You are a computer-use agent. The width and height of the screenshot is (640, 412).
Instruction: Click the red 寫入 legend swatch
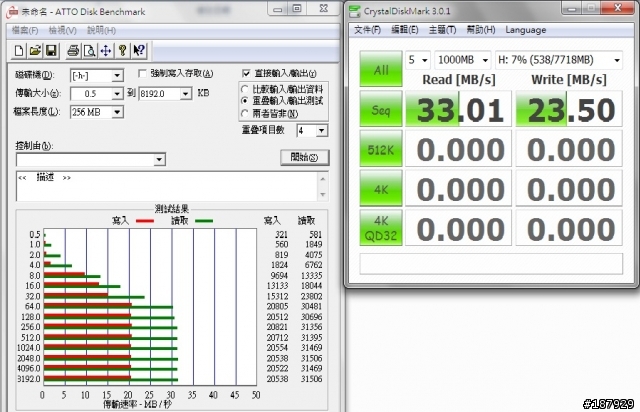pyautogui.click(x=145, y=221)
